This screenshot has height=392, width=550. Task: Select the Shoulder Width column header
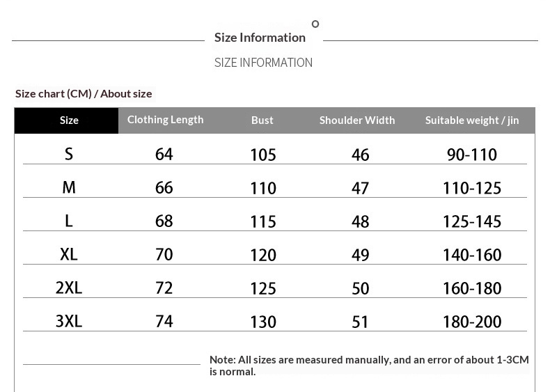point(357,120)
